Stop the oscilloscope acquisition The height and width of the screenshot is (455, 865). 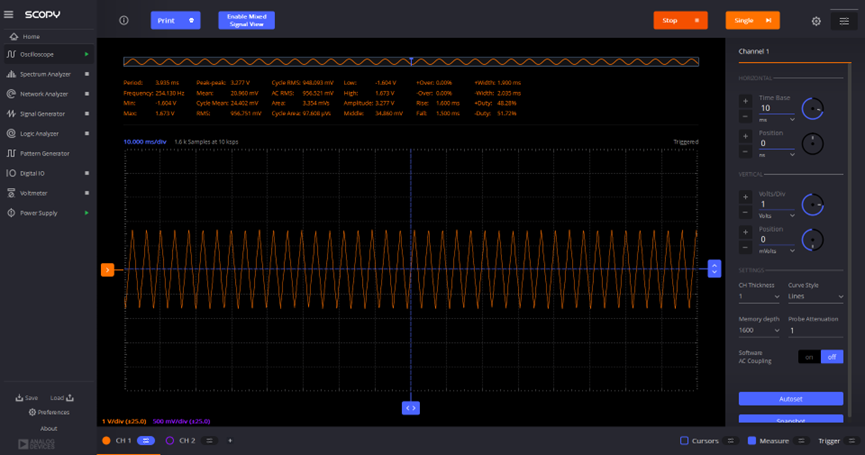click(x=680, y=20)
